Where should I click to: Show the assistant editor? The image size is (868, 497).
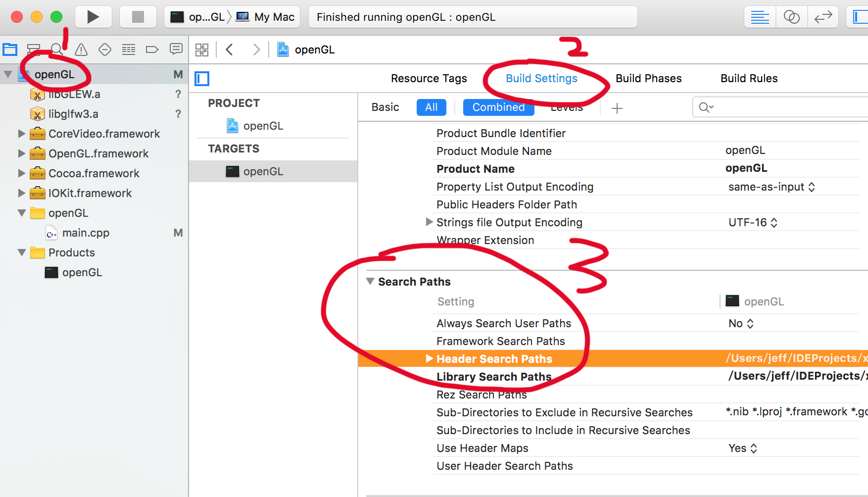[791, 17]
